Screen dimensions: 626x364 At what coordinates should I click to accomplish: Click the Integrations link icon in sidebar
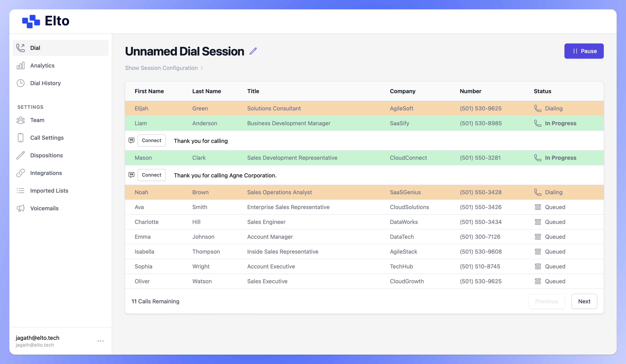[x=21, y=173]
